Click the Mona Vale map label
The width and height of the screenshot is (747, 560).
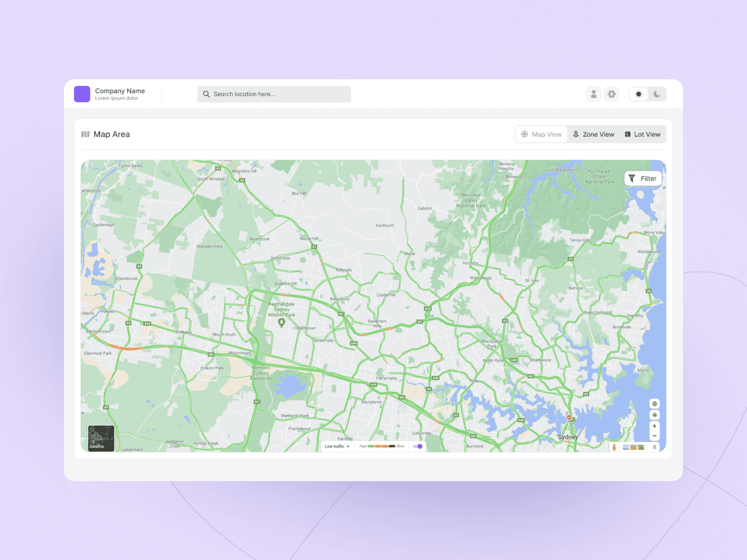tap(653, 232)
